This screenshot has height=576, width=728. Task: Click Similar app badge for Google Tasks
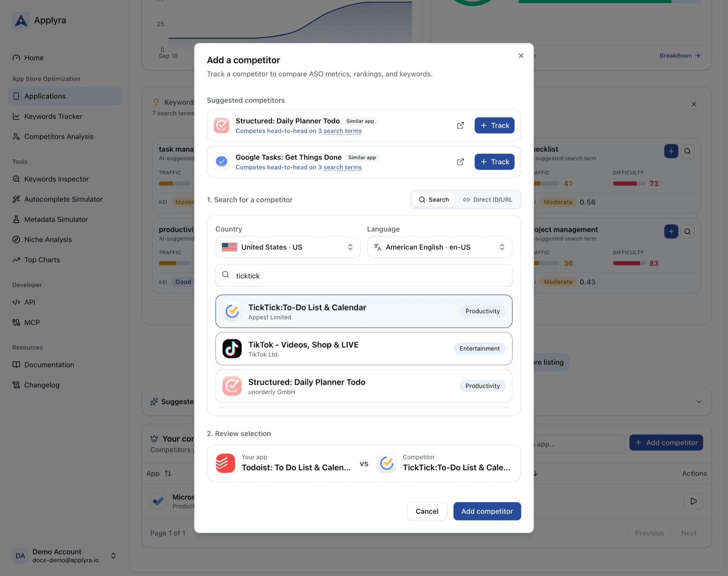click(362, 158)
